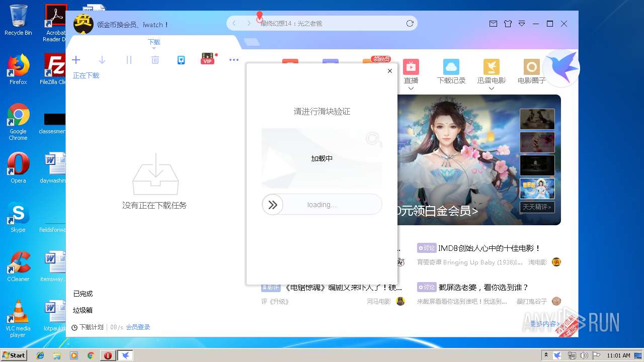Click the refresh captcha icon in the verification image
The height and width of the screenshot is (362, 644).
(x=372, y=138)
